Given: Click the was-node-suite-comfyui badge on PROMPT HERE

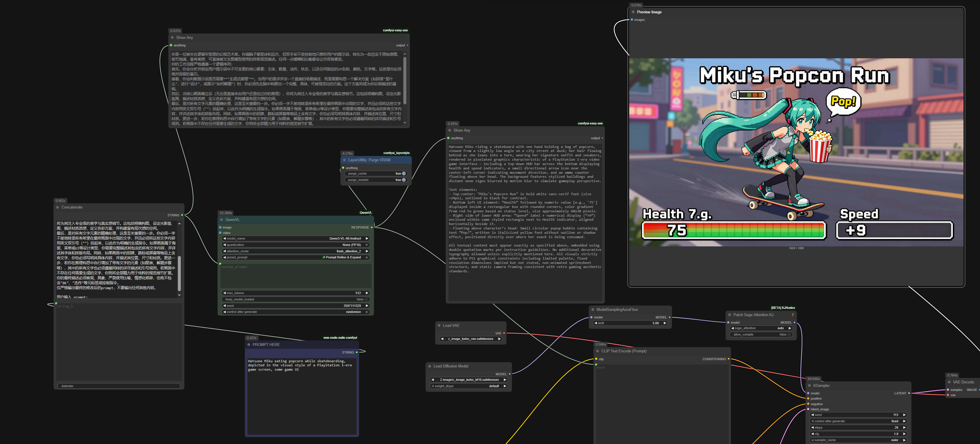Looking at the screenshot, I should 340,338.
